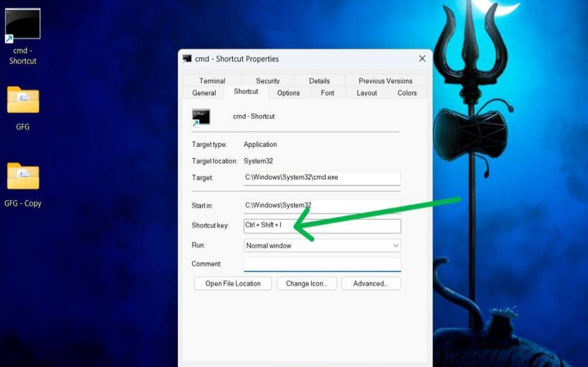The image size is (588, 367).
Task: Select the cmd - Shortcut desktop icon
Action: click(x=23, y=37)
